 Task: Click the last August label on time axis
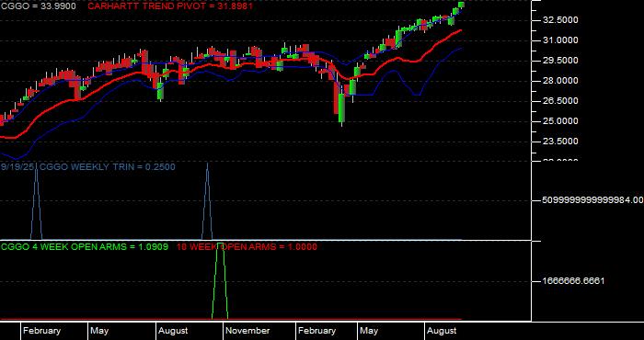coord(442,331)
